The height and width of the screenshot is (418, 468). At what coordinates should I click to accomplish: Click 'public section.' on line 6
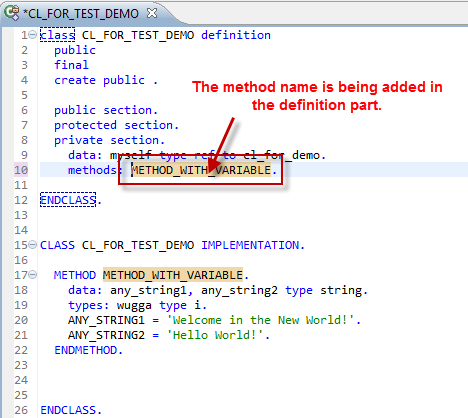click(x=106, y=110)
